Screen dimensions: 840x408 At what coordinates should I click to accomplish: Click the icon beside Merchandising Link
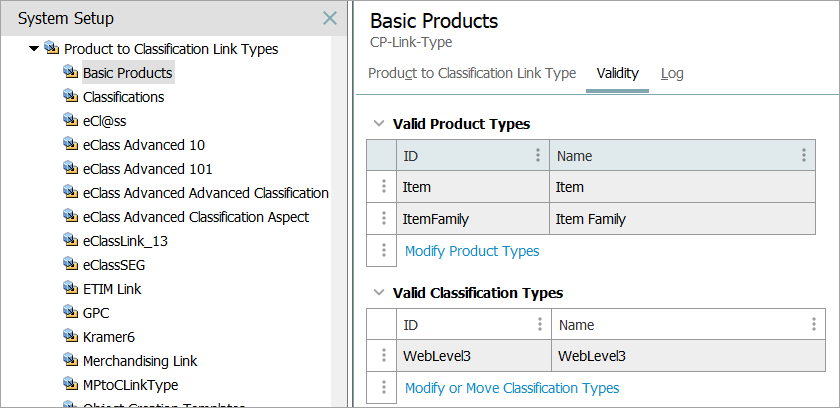point(71,360)
